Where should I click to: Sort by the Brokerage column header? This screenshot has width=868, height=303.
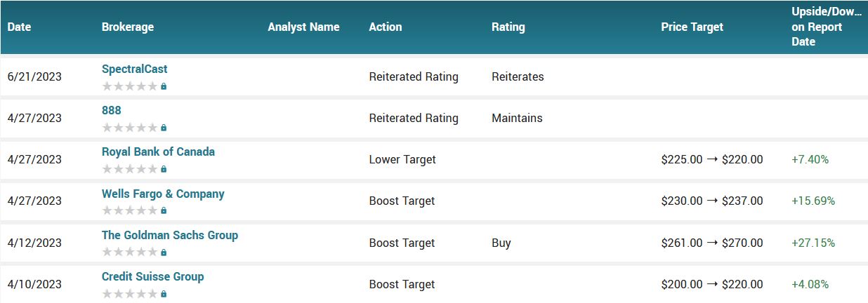pos(128,27)
